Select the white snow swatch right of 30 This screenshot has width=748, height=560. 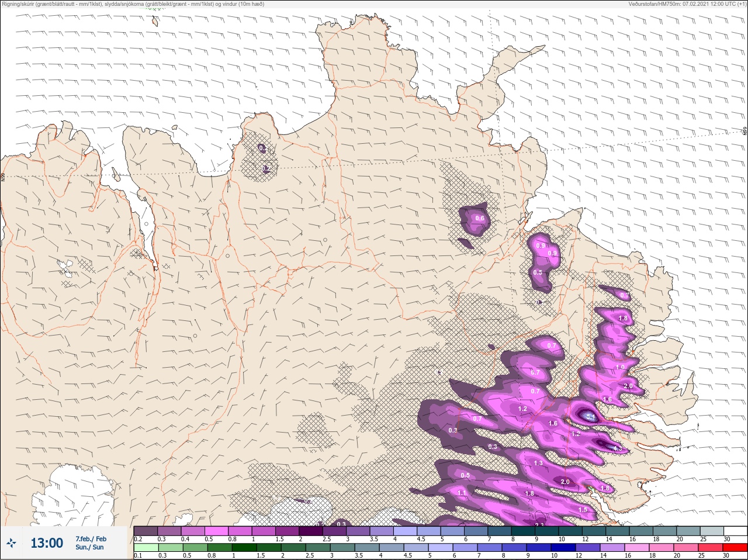[x=735, y=531]
